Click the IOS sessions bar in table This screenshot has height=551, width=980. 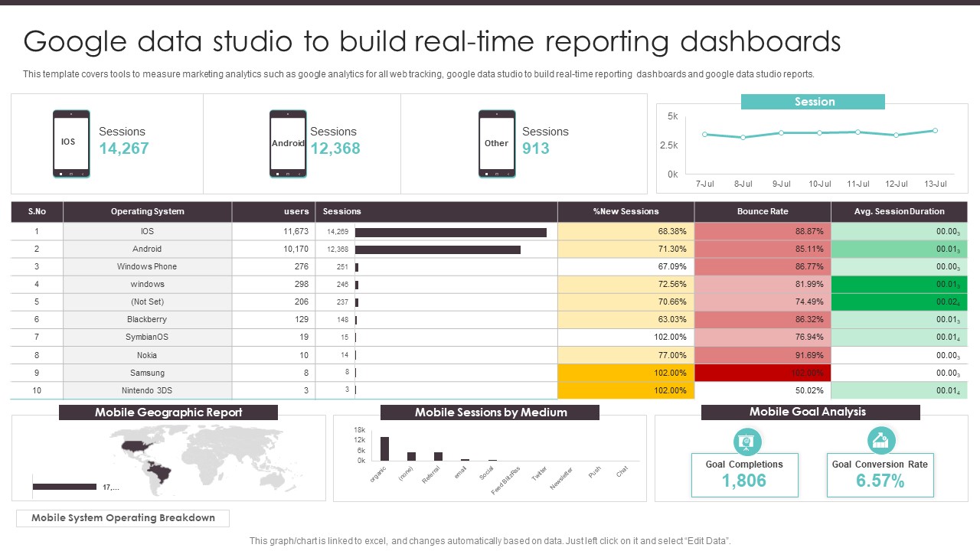(x=451, y=232)
